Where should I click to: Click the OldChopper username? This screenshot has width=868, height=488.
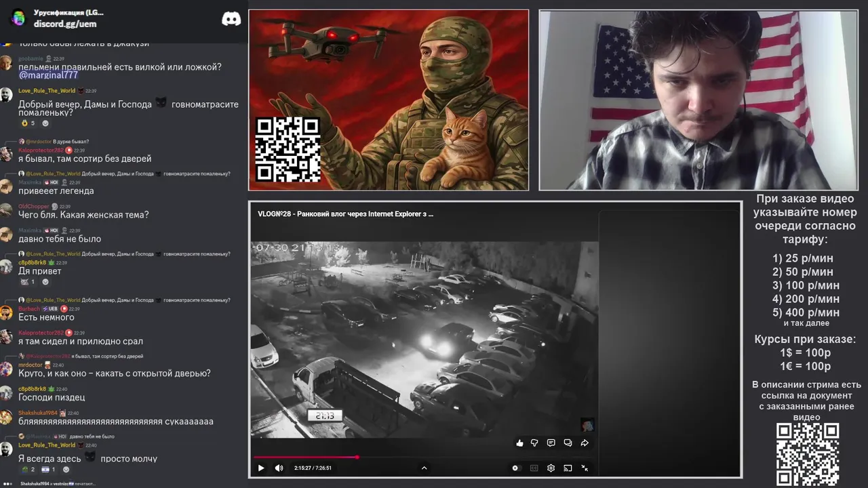pos(34,207)
